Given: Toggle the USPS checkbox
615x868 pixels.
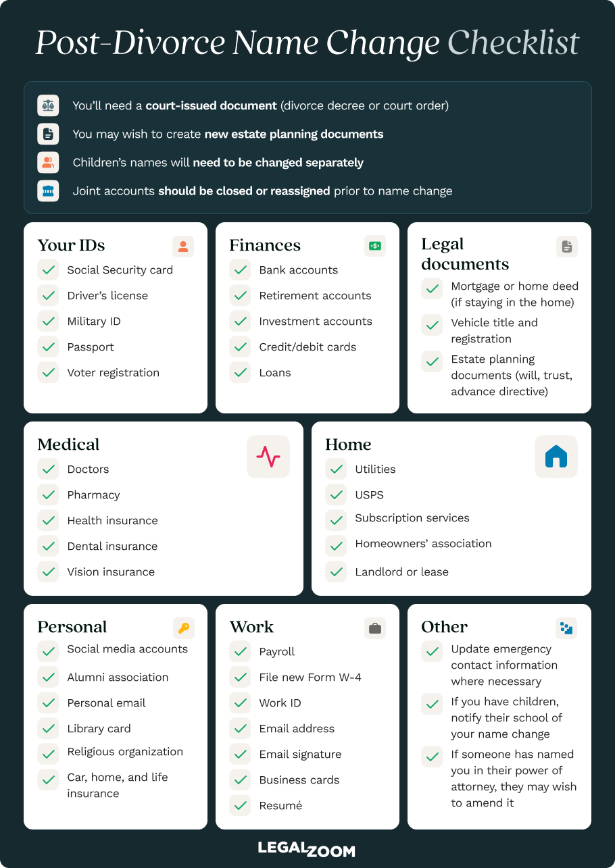Looking at the screenshot, I should tap(336, 495).
